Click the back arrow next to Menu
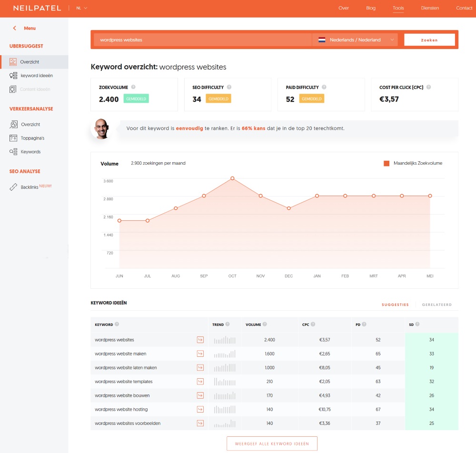Image resolution: width=476 pixels, height=453 pixels. 14,28
